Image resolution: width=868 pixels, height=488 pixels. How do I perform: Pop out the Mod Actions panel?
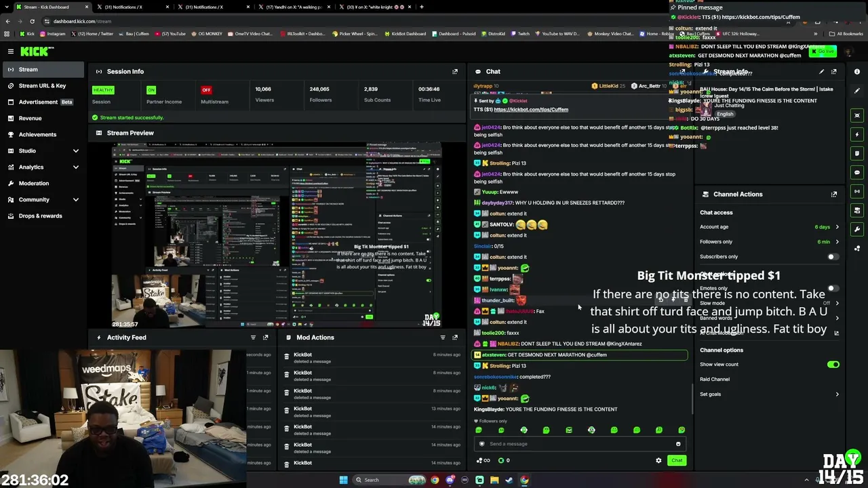455,338
